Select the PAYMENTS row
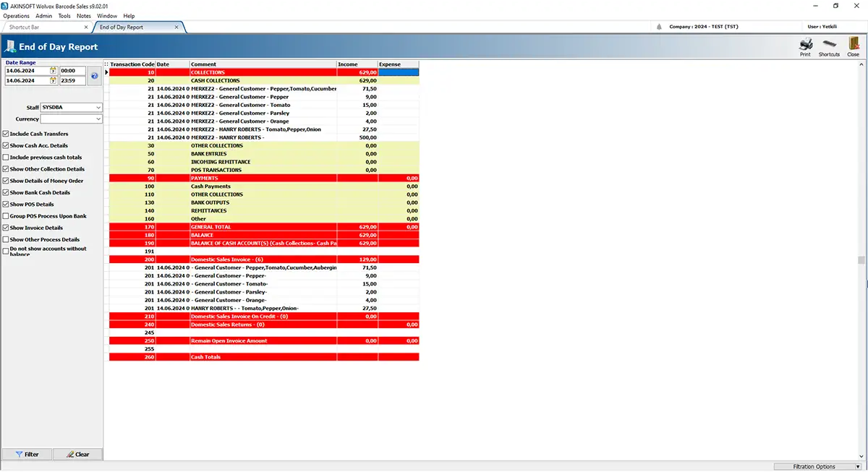 tap(264, 178)
